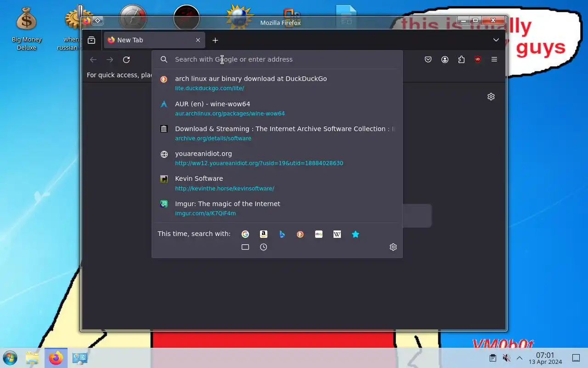
Task: Open the Start menu button
Action: coord(10,358)
